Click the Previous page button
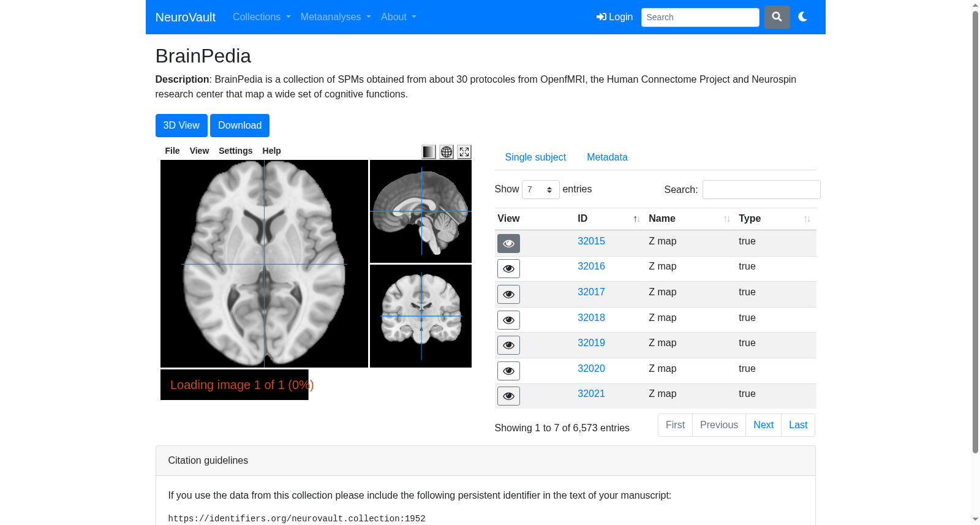Image resolution: width=980 pixels, height=525 pixels. (719, 425)
